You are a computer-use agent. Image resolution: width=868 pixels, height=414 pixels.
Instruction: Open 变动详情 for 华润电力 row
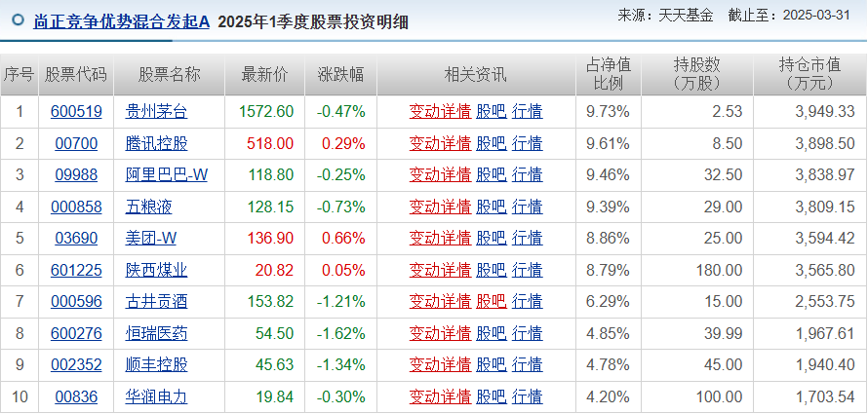tap(440, 396)
